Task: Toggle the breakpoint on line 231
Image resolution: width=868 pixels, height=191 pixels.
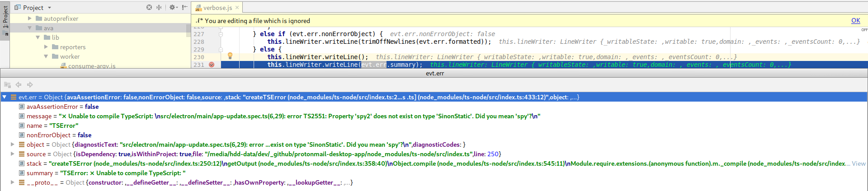Action: point(212,65)
